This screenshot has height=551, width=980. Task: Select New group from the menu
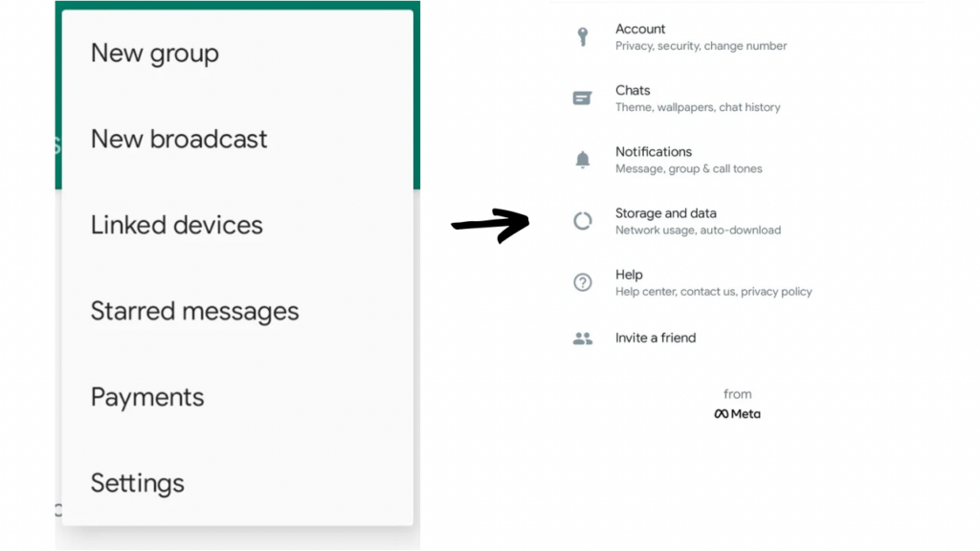155,54
